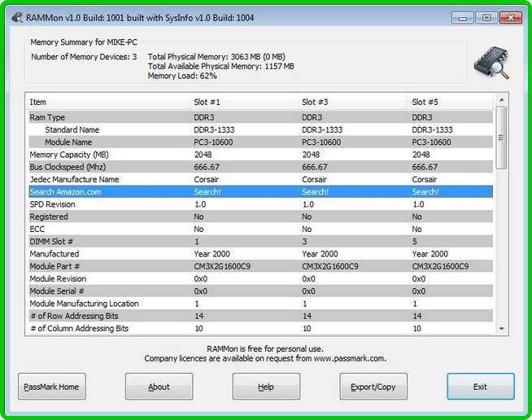The height and width of the screenshot is (420, 532).
Task: Select the Manufactured row label
Action: coord(54,254)
